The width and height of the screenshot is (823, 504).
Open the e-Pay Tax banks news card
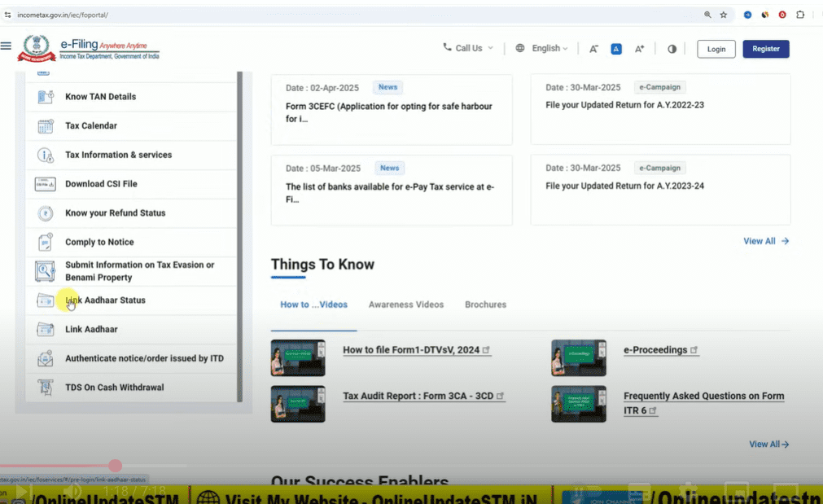tap(392, 191)
